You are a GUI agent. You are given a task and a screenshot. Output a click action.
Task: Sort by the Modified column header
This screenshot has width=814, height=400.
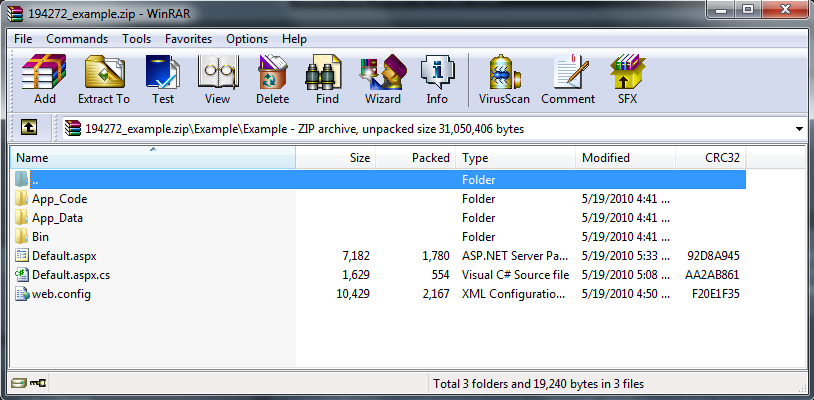626,158
